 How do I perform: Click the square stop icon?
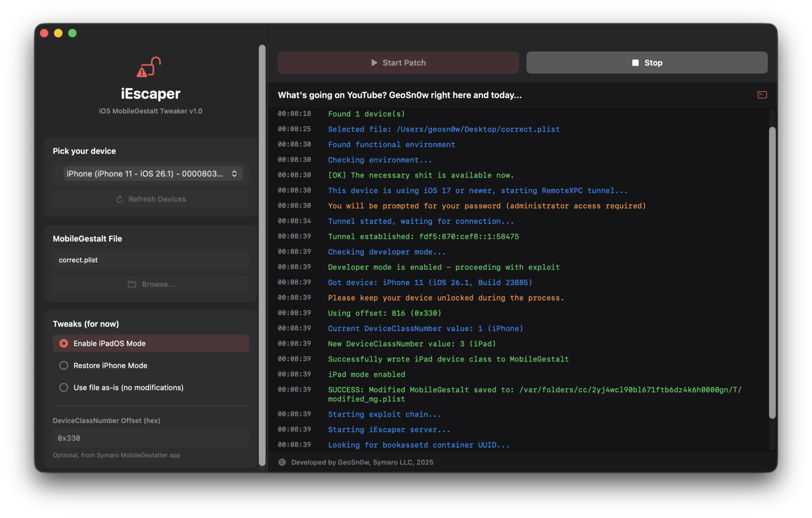coord(635,63)
